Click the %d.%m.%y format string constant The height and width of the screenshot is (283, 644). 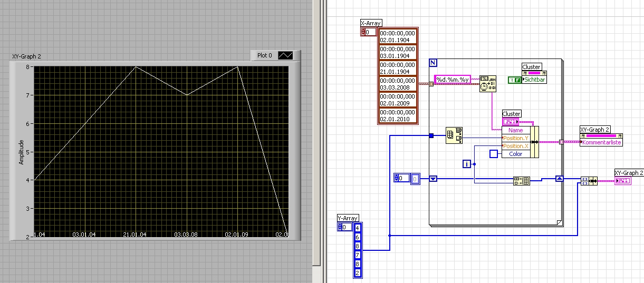(452, 80)
